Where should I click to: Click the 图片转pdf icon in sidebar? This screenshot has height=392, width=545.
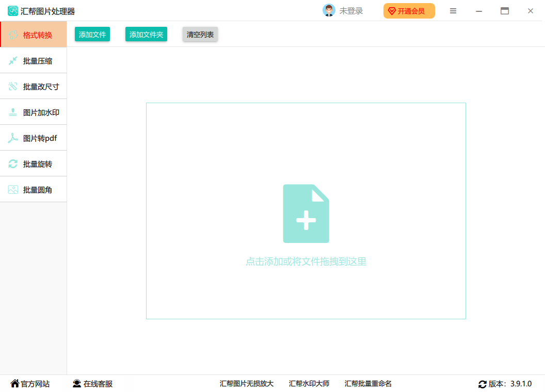pyautogui.click(x=13, y=138)
